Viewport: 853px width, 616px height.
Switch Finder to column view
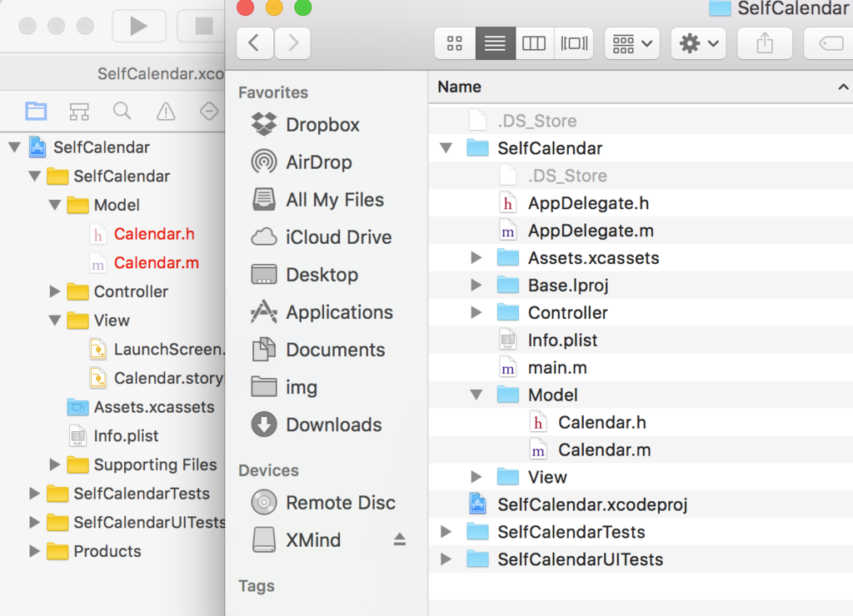(534, 43)
